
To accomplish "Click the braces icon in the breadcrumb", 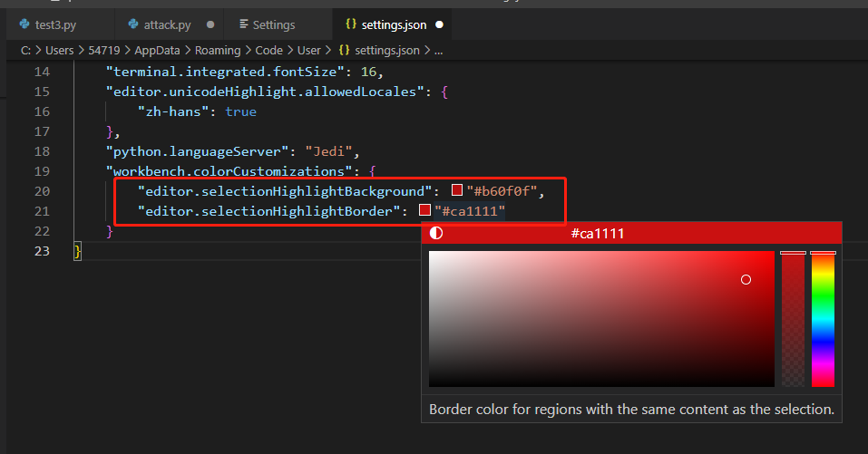I will [345, 51].
